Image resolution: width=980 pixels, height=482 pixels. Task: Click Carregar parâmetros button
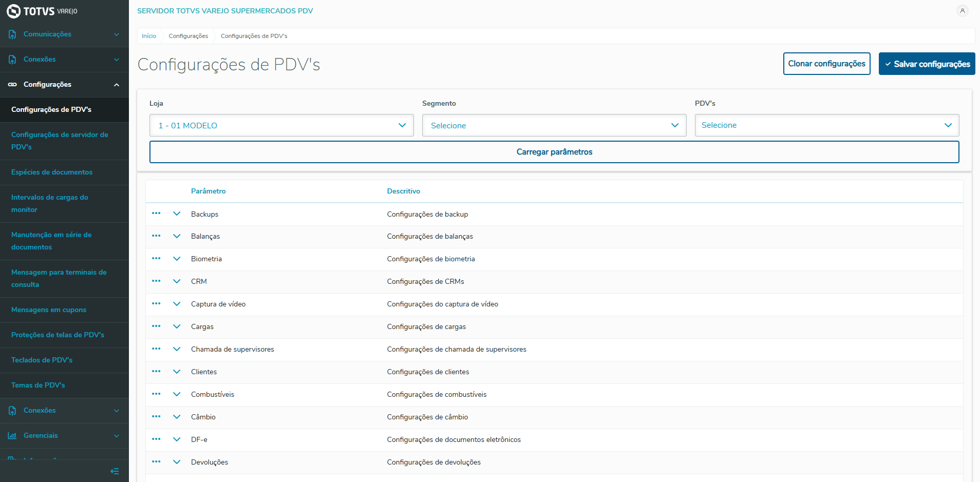click(554, 152)
